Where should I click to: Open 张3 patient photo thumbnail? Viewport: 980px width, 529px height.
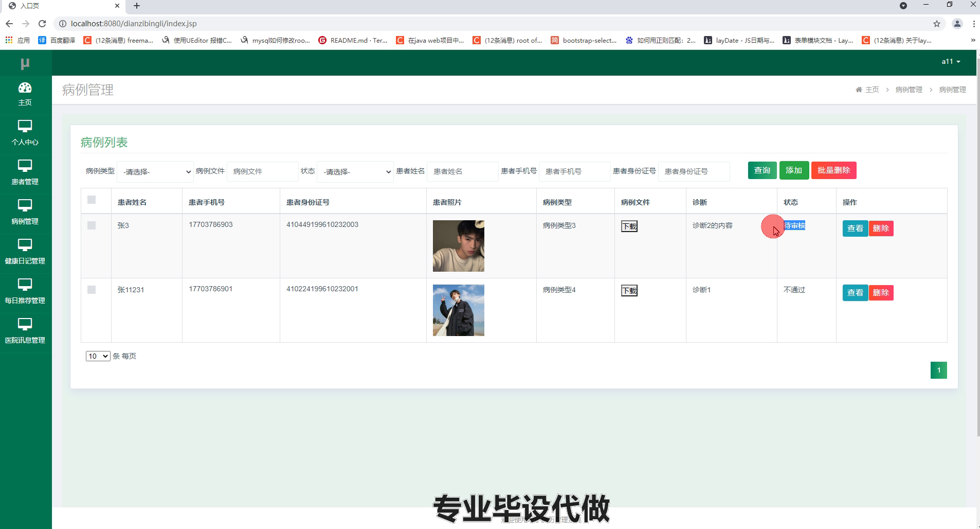coord(458,246)
